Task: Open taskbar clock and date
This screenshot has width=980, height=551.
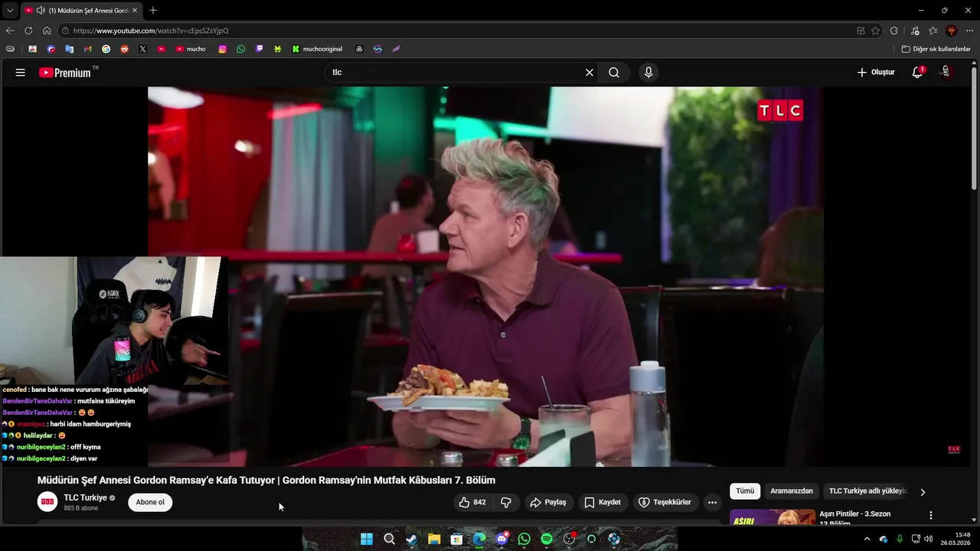Action: pos(955,539)
